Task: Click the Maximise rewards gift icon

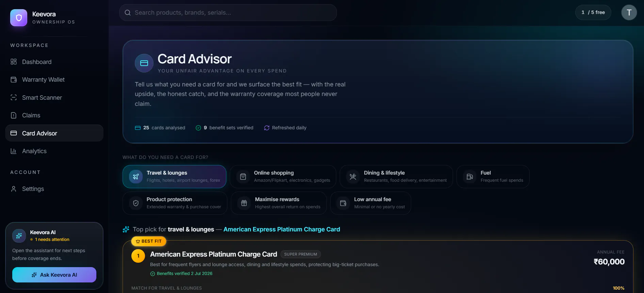Action: (x=244, y=203)
